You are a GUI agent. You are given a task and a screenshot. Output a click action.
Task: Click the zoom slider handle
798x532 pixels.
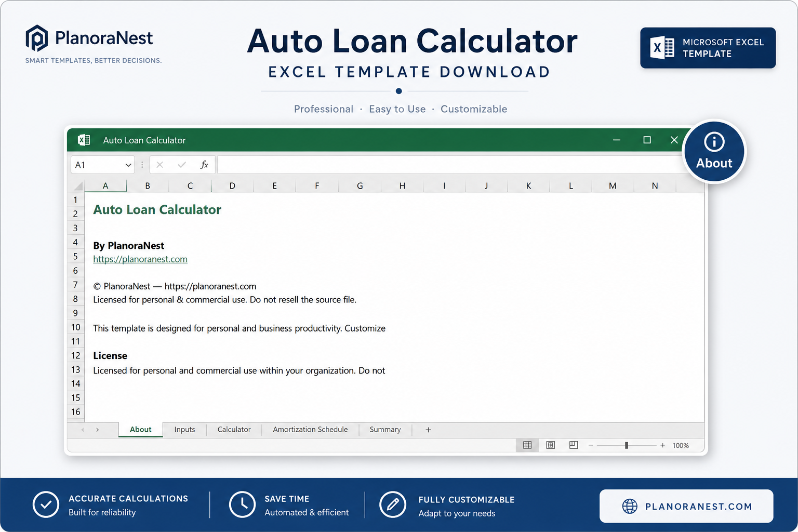627,445
